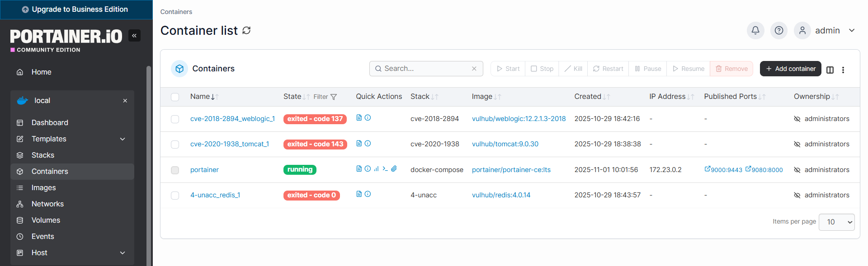Open published port 9080:8000 link
The width and height of the screenshot is (868, 266).
coord(764,169)
